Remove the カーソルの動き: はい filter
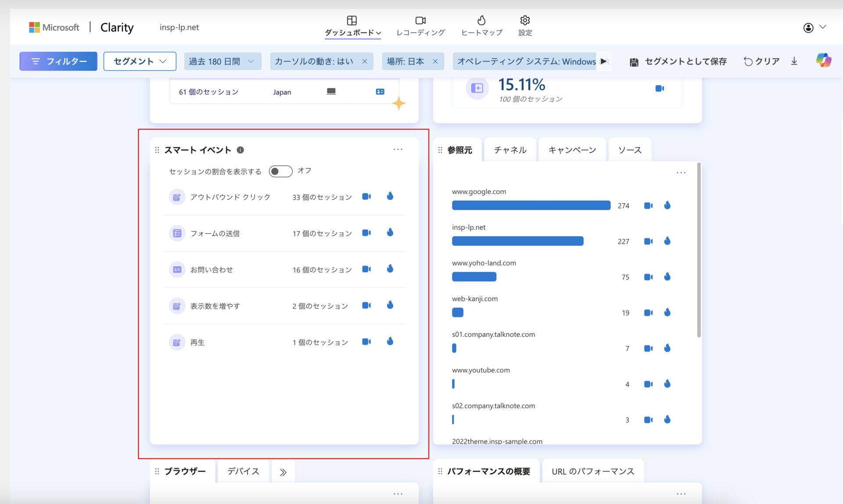843x504 pixels. pyautogui.click(x=364, y=61)
